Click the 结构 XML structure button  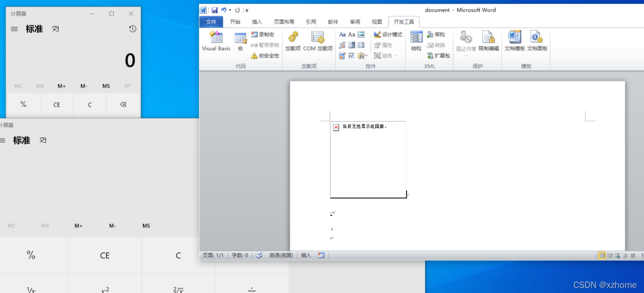pyautogui.click(x=416, y=41)
